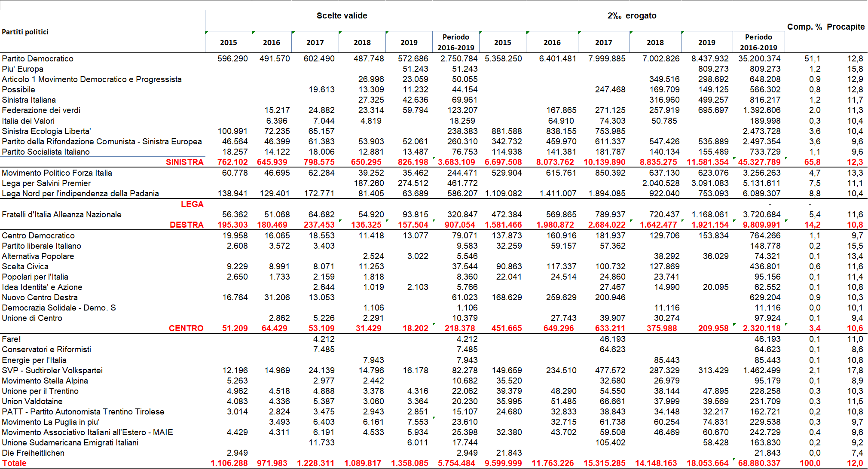
Task: Click 'SVP - Sudtiroler Volkspartei' row label
Action: coord(52,370)
